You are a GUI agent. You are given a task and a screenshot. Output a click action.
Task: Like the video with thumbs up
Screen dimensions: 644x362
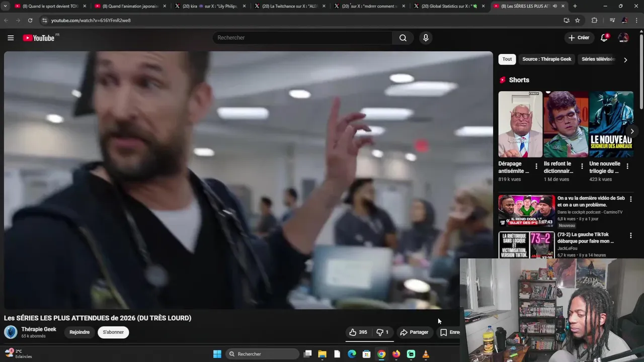pyautogui.click(x=358, y=332)
